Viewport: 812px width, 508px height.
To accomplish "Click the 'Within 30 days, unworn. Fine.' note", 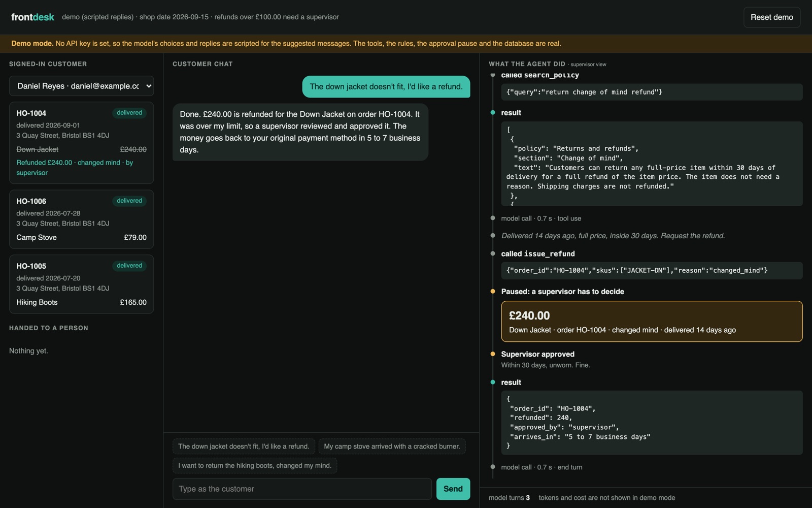I will (546, 365).
